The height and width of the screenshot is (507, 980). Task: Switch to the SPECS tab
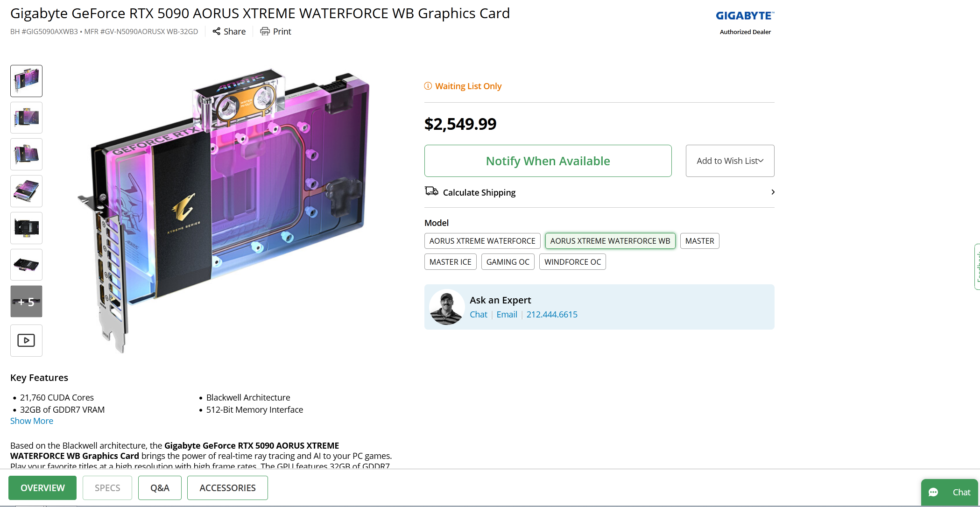pos(107,488)
